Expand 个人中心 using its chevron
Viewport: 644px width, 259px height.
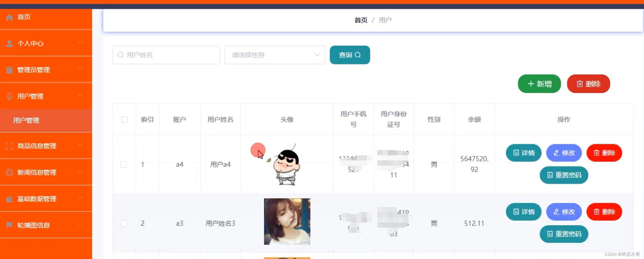(80, 43)
